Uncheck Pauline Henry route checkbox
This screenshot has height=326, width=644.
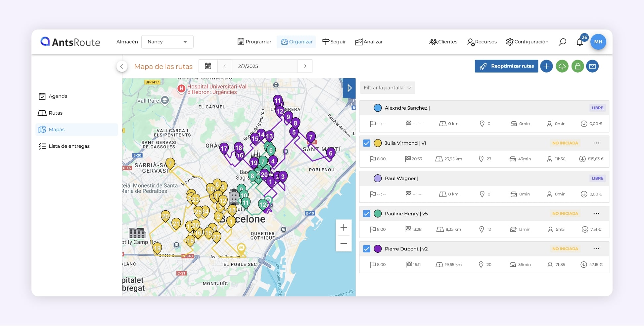click(367, 214)
